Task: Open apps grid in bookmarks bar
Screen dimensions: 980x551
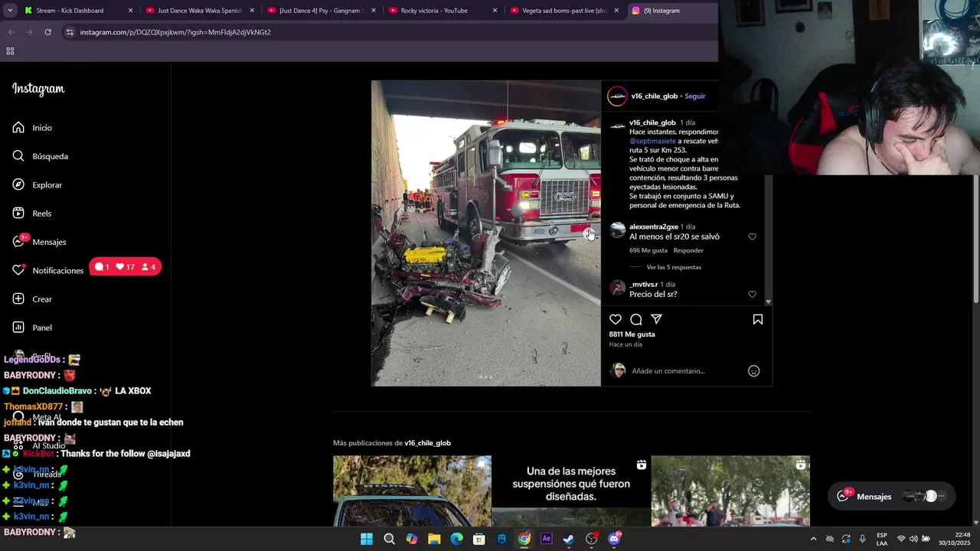Action: pyautogui.click(x=10, y=51)
